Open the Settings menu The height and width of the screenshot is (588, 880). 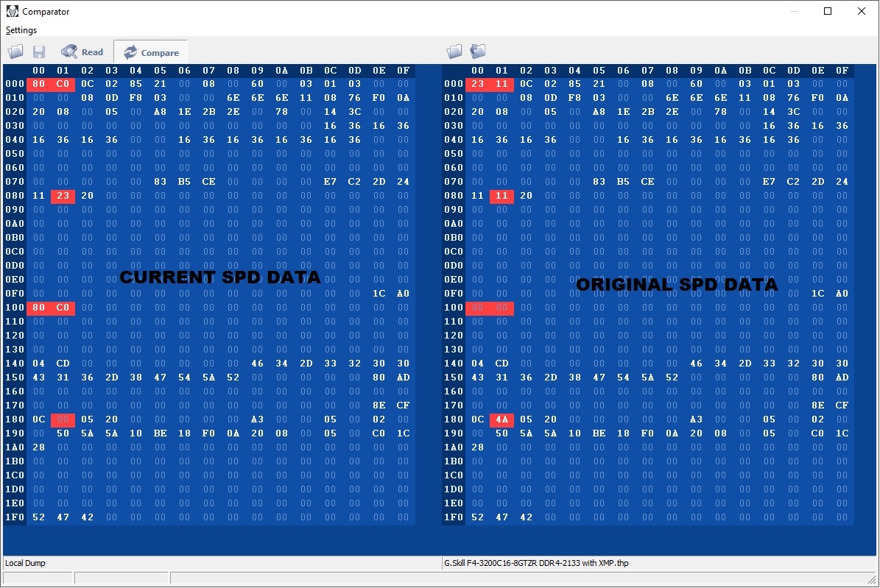tap(21, 30)
